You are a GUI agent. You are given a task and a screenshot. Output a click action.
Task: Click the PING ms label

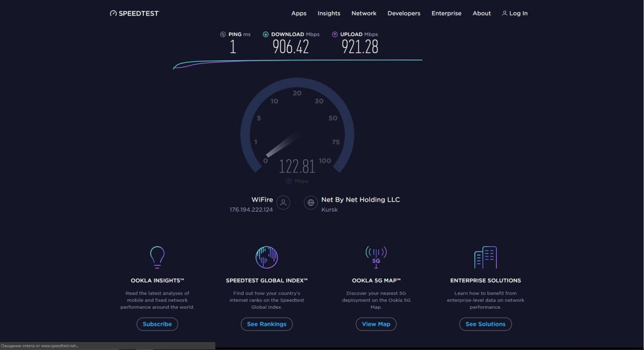coord(239,34)
